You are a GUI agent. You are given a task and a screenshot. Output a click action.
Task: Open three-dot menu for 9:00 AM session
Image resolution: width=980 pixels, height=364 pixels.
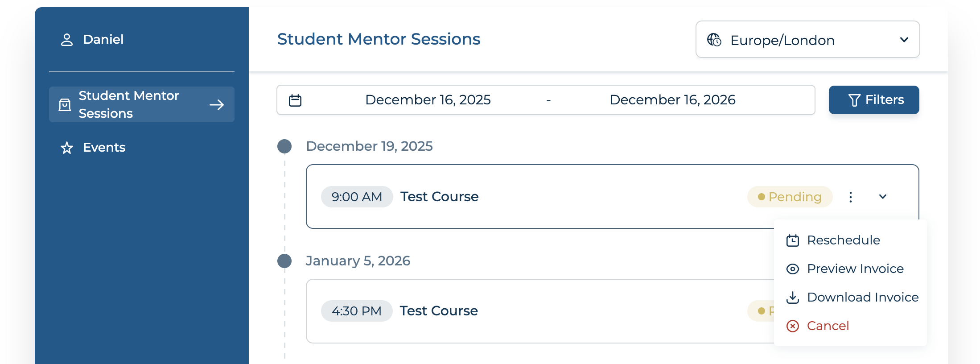point(851,197)
